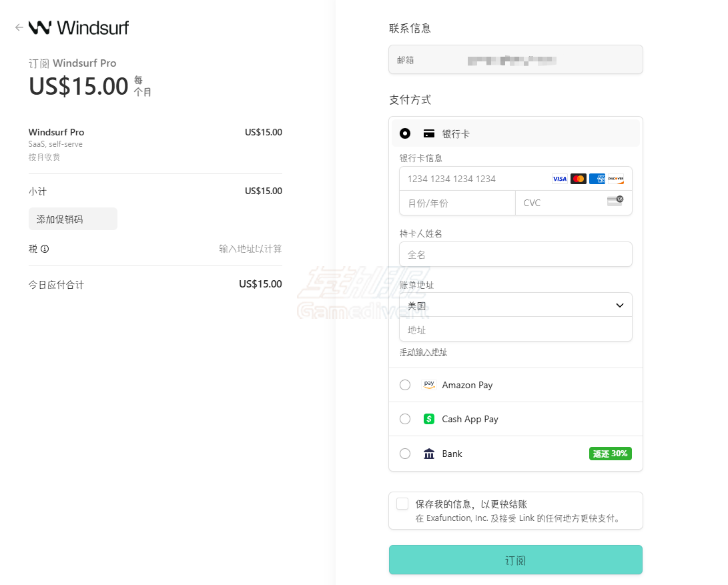
Task: Click the back arrow beside Windsurf logo
Action: [x=19, y=27]
